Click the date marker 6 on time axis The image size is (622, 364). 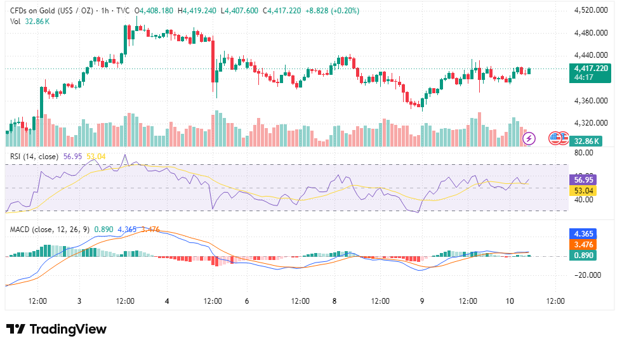point(247,301)
